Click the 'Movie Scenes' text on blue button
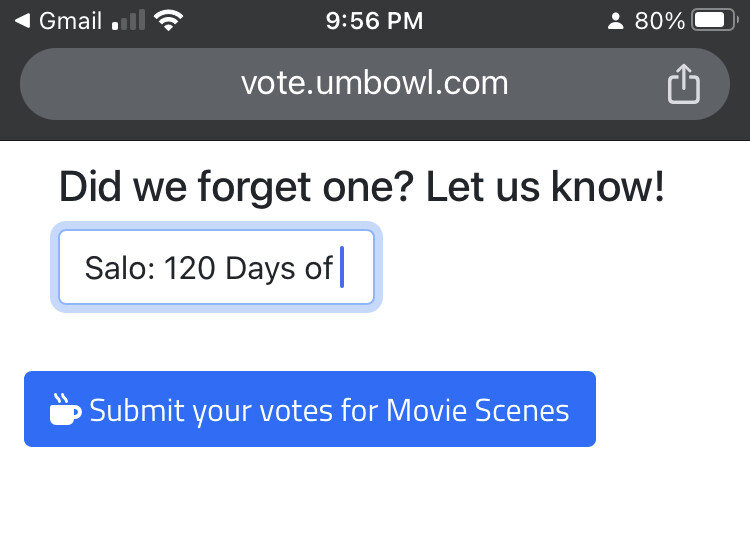 tap(477, 410)
